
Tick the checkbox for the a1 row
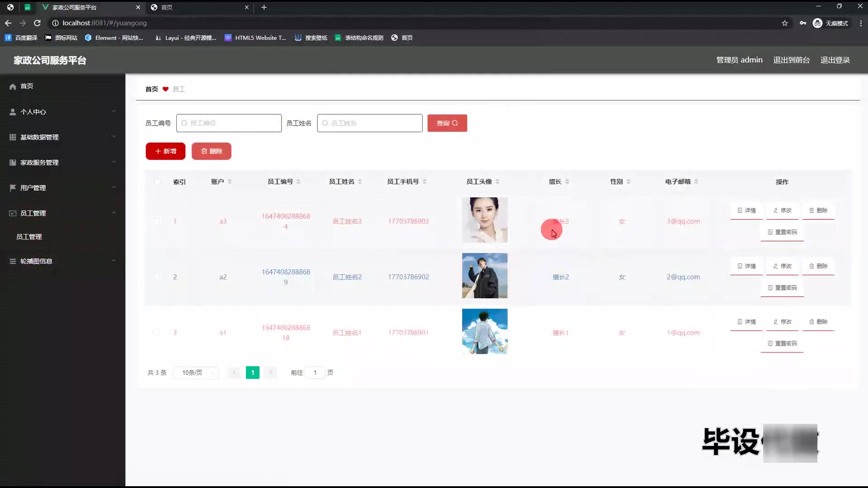click(156, 333)
